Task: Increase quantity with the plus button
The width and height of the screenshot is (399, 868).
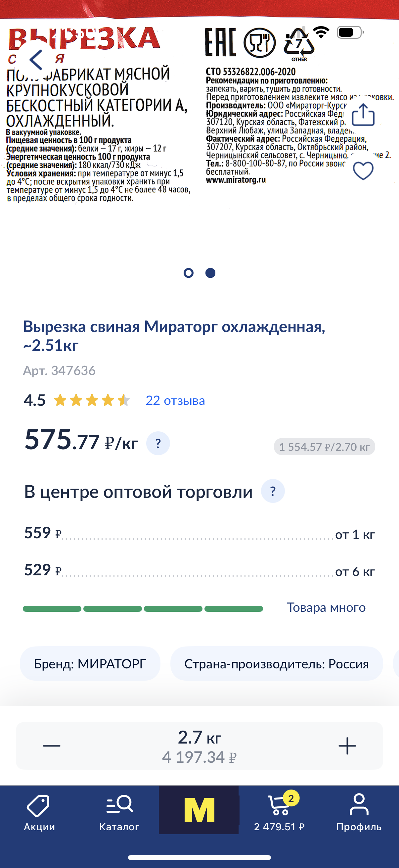Action: click(x=347, y=746)
